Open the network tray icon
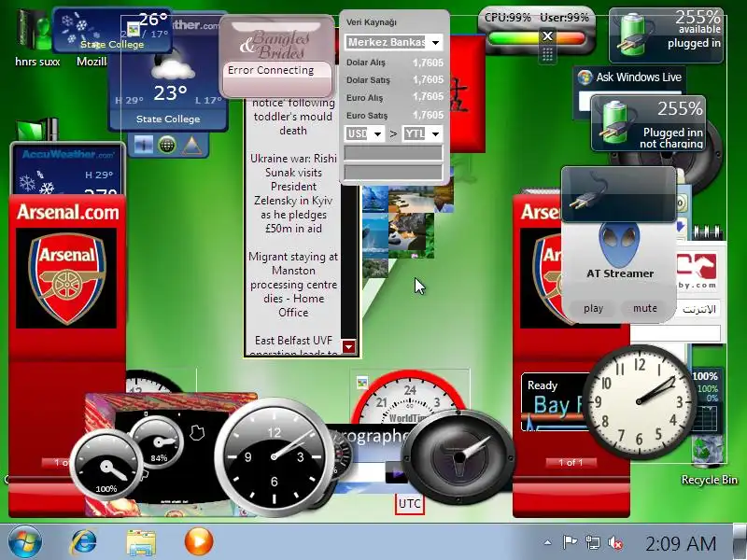This screenshot has width=747, height=560. 593,542
